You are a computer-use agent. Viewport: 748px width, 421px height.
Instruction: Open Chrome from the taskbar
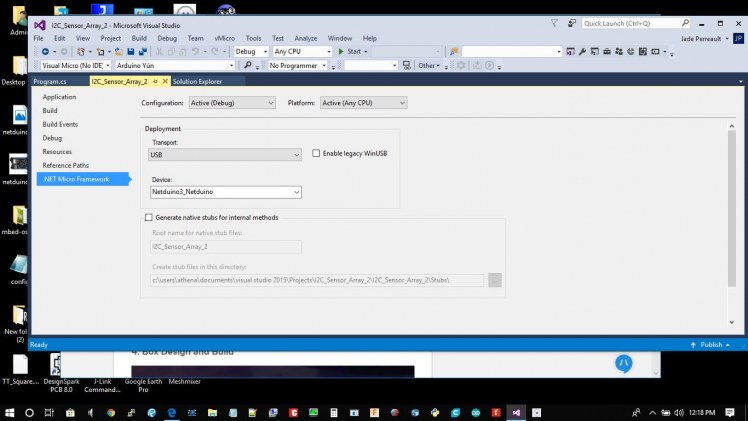(111, 413)
